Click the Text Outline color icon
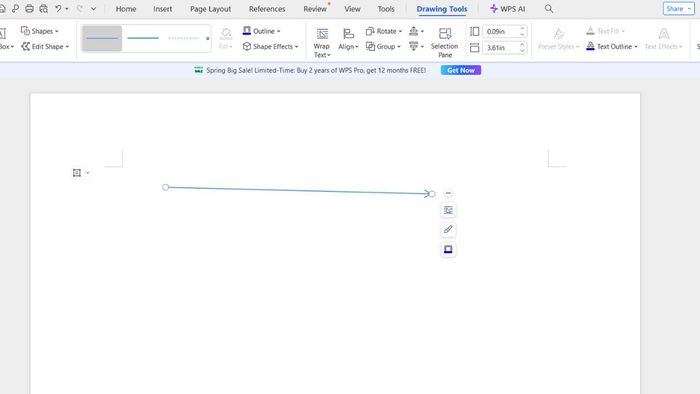Image resolution: width=700 pixels, height=394 pixels. tap(590, 46)
